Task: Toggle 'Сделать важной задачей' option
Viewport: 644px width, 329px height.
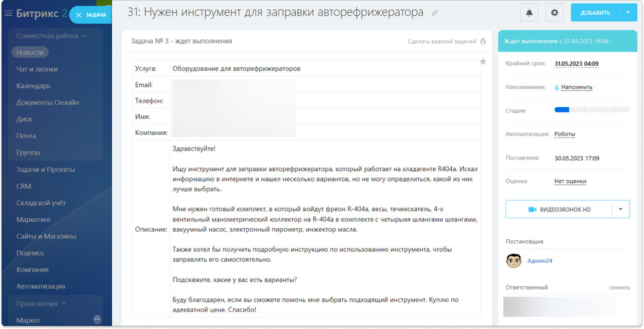Action: click(441, 41)
